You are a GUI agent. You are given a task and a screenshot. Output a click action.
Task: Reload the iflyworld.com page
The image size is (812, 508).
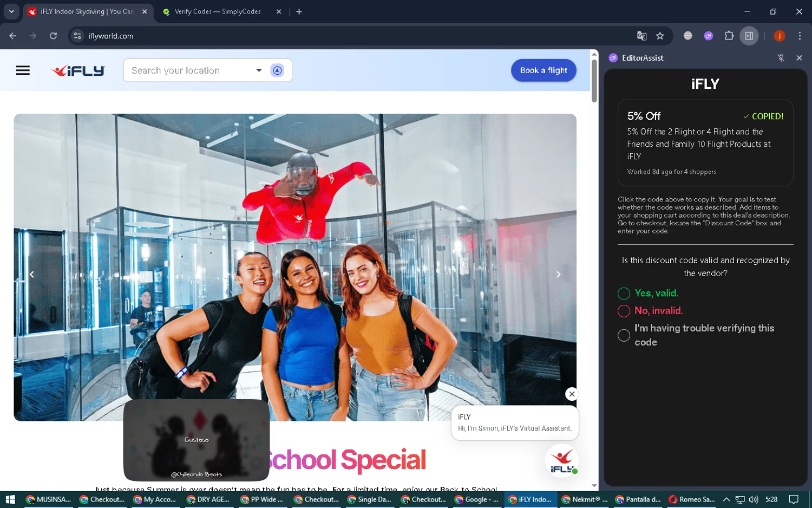click(x=53, y=36)
